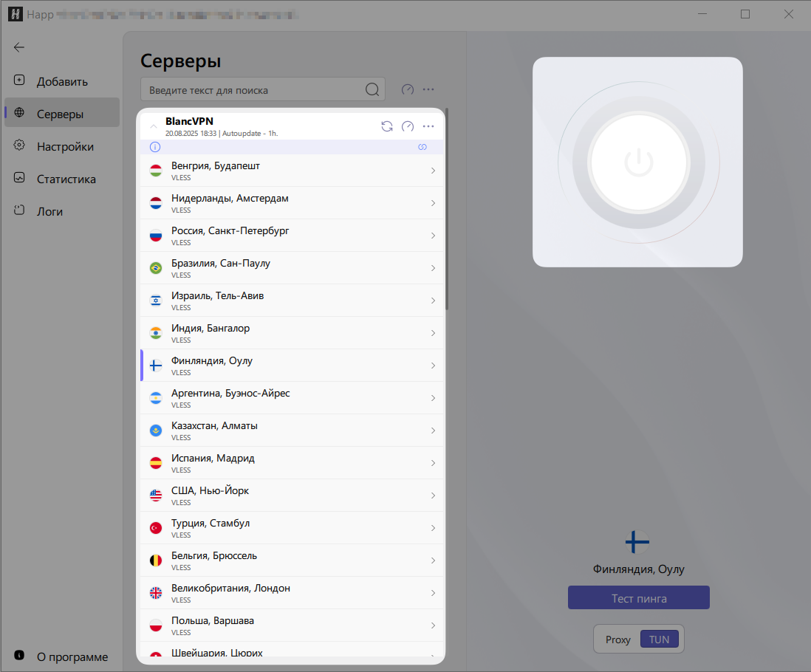
Task: Switch to Proxy mode
Action: [617, 640]
